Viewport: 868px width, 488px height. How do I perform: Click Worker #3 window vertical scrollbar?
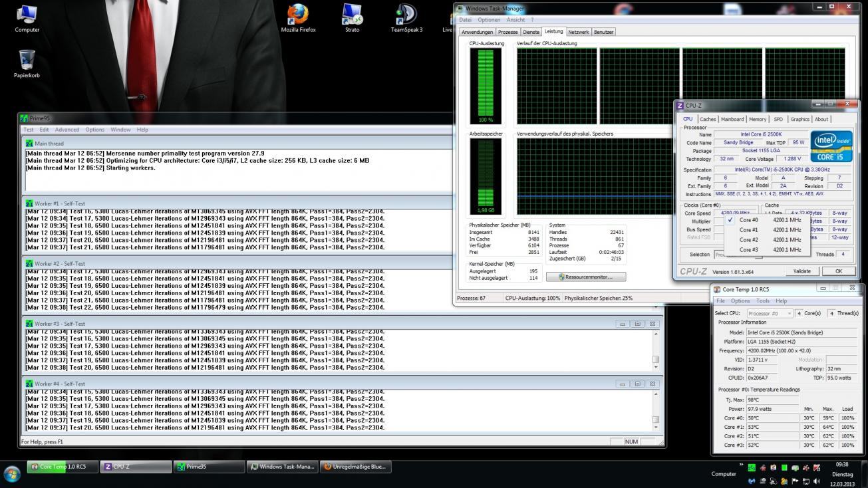pos(655,350)
